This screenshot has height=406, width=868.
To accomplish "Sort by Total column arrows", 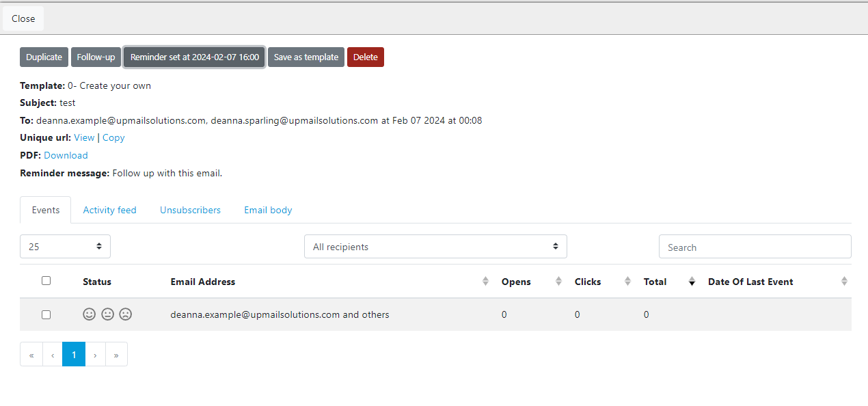I will point(692,282).
